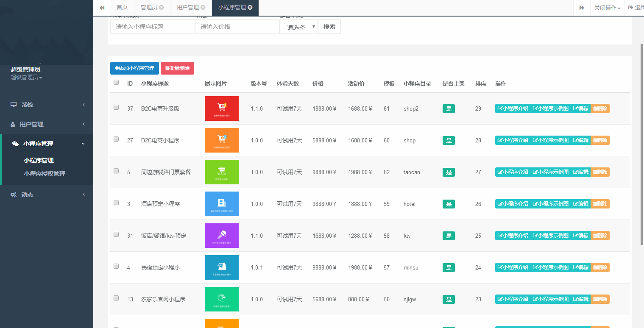Open the B2C电商升级版 red thumbnail image

coord(221,108)
